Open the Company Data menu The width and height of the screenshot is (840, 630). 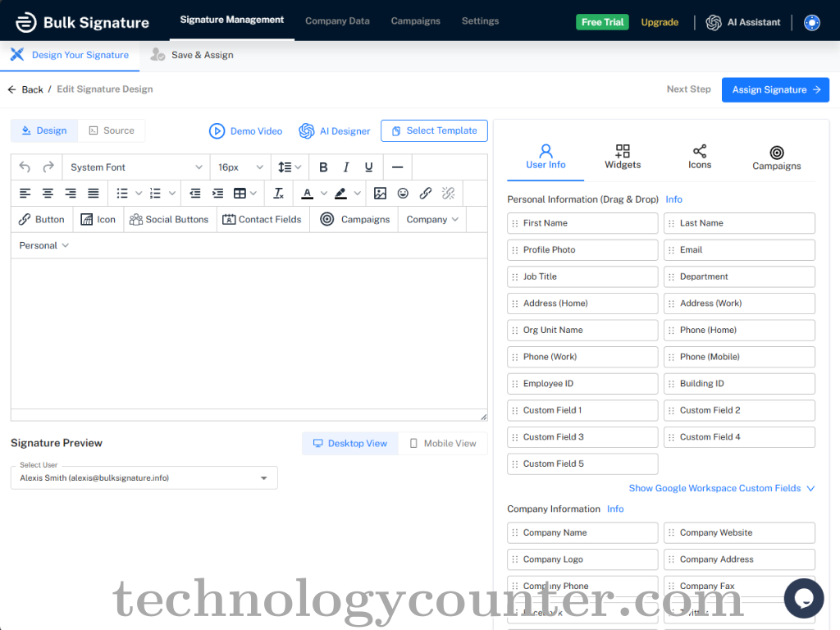[x=337, y=21]
